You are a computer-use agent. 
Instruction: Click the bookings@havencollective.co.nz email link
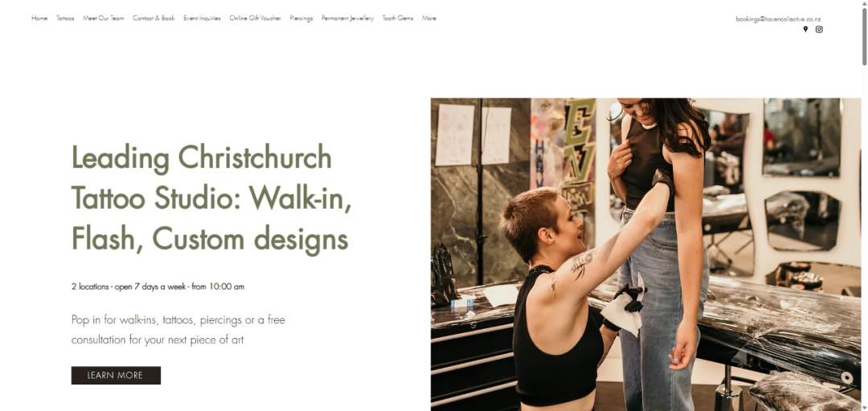point(778,18)
